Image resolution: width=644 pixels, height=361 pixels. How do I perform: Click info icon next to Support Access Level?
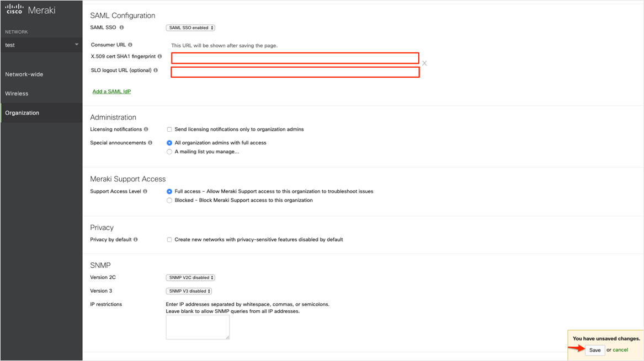pyautogui.click(x=145, y=191)
